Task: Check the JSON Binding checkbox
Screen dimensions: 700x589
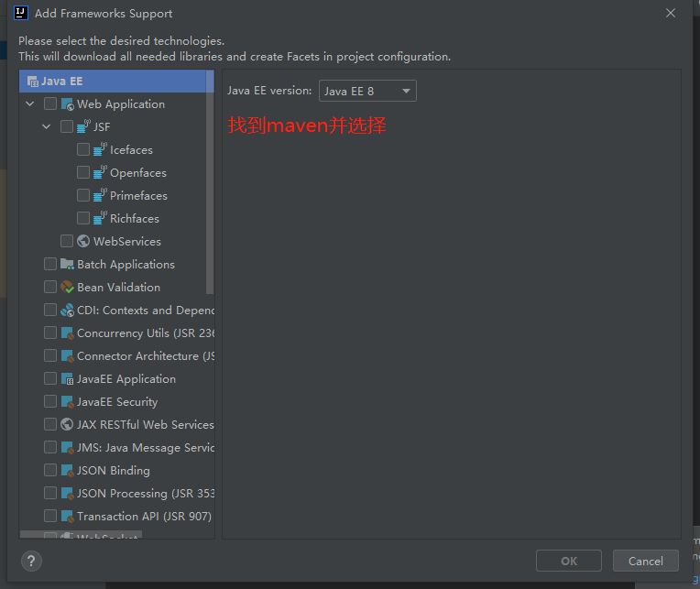Action: pos(50,470)
